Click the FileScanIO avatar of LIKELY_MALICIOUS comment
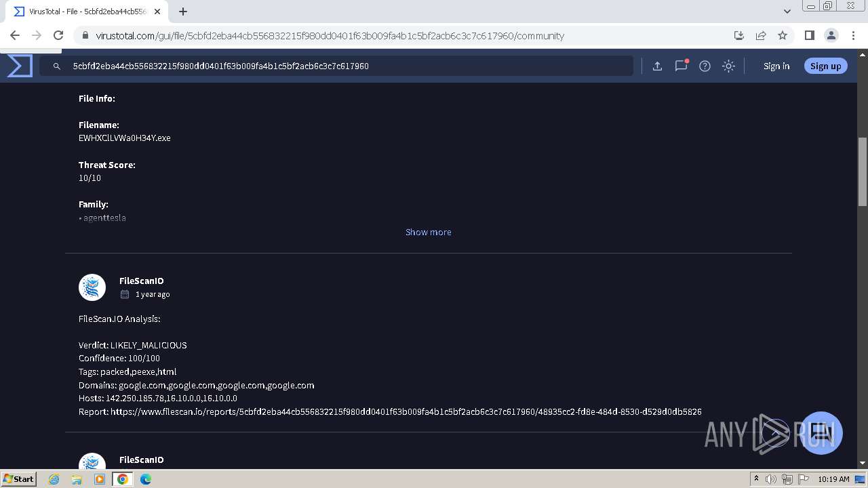The image size is (868, 488). (x=92, y=287)
